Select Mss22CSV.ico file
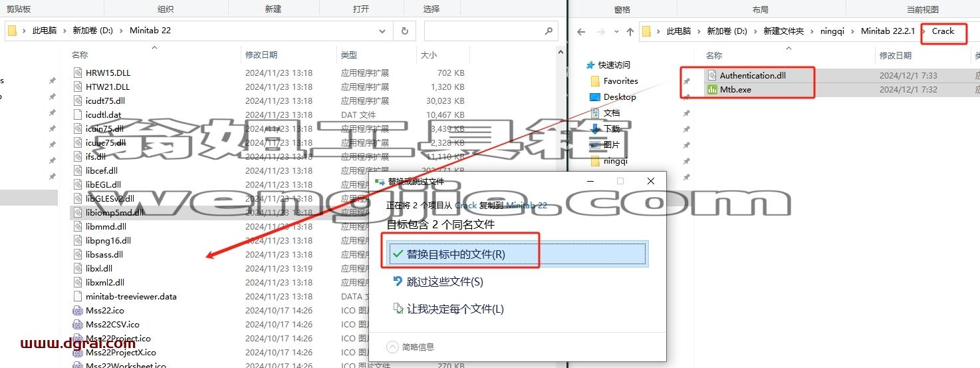 tap(112, 325)
